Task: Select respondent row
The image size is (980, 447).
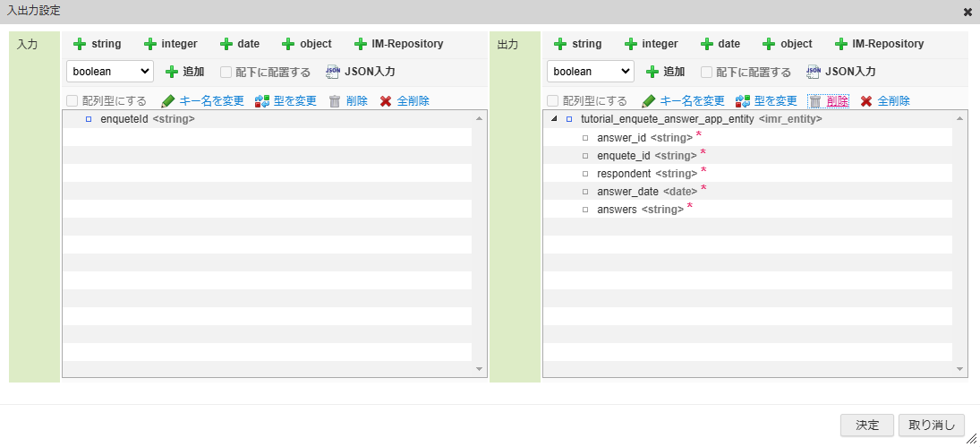Action: click(x=748, y=173)
